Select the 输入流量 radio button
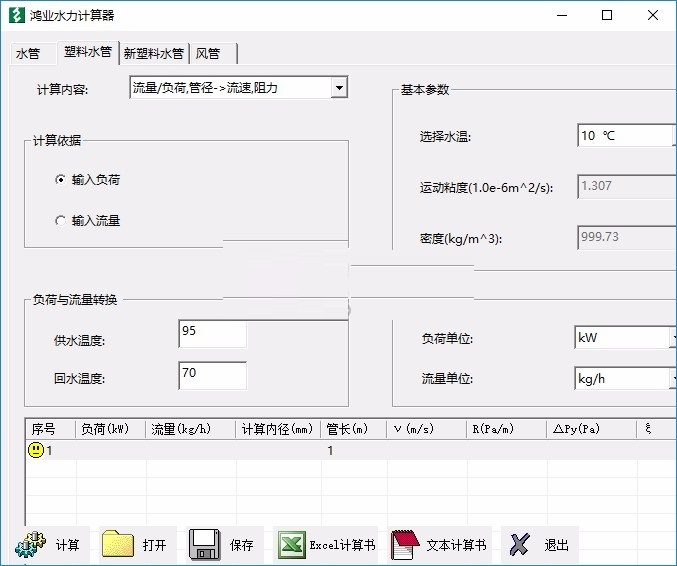The image size is (677, 566). [x=60, y=221]
